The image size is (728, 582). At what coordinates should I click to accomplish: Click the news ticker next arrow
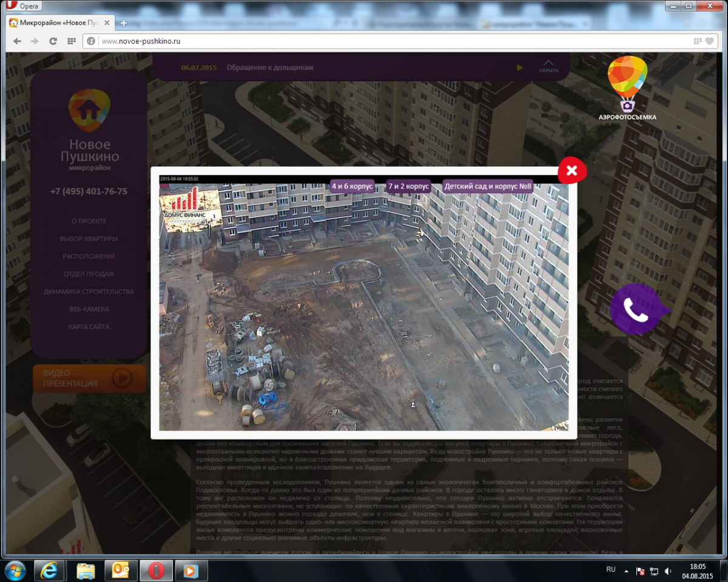pos(520,67)
